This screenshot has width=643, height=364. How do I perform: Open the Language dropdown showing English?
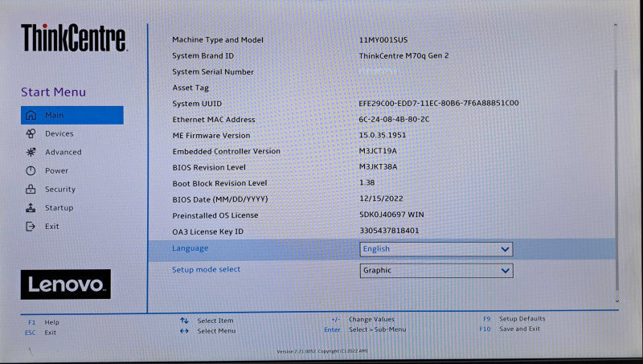[x=436, y=249]
